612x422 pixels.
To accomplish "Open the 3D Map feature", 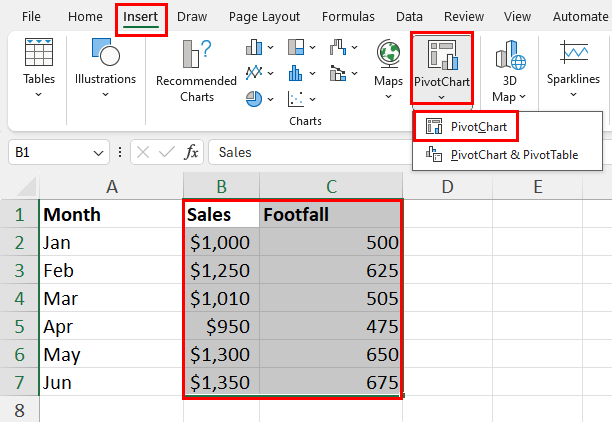I will [x=509, y=72].
